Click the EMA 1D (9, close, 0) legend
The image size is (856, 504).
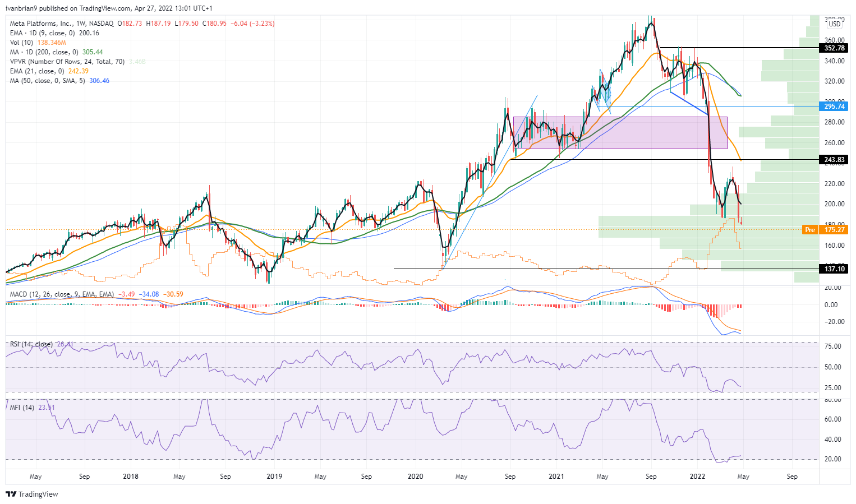42,33
